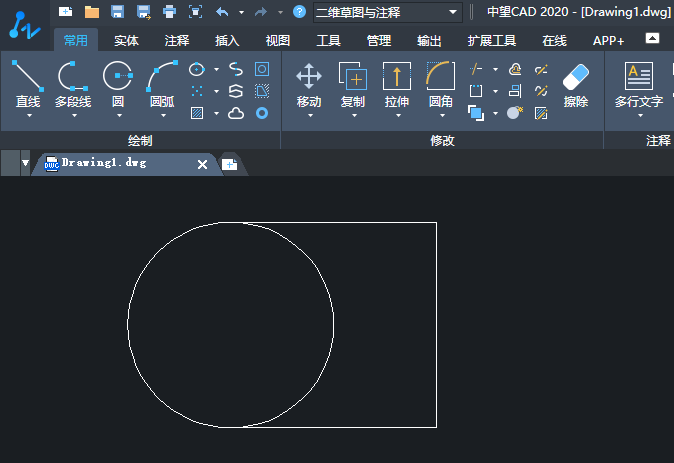Click the Region tool icon
This screenshot has width=674, height=463.
tap(262, 69)
